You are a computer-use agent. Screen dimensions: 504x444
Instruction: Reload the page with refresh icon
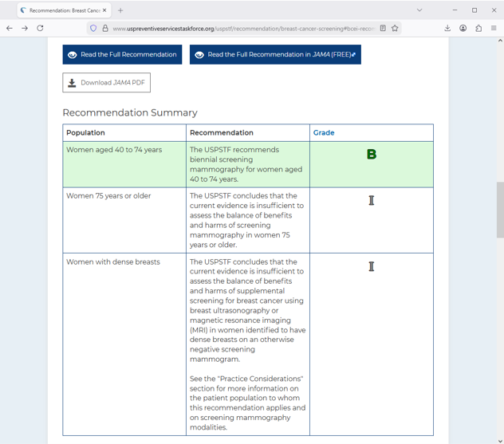(40, 28)
